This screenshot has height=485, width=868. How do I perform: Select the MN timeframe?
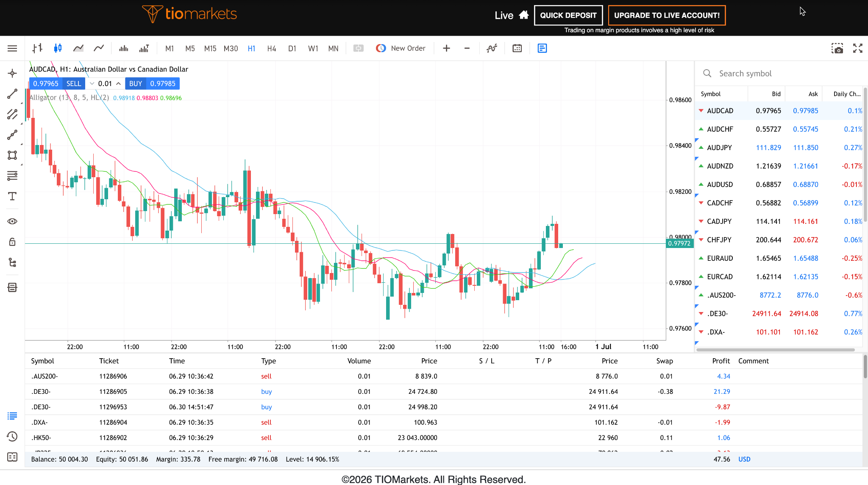(x=334, y=48)
